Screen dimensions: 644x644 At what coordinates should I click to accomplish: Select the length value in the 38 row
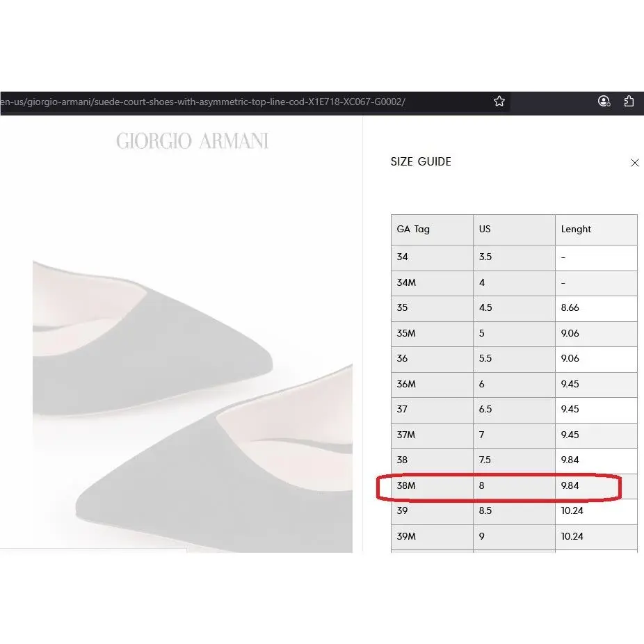click(596, 461)
